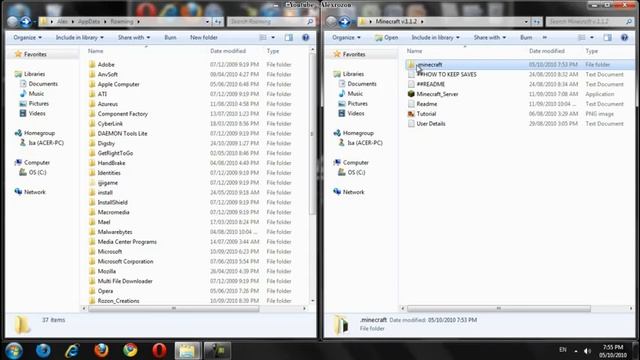
Task: Click Burn in the left window toolbar
Action: pos(170,38)
